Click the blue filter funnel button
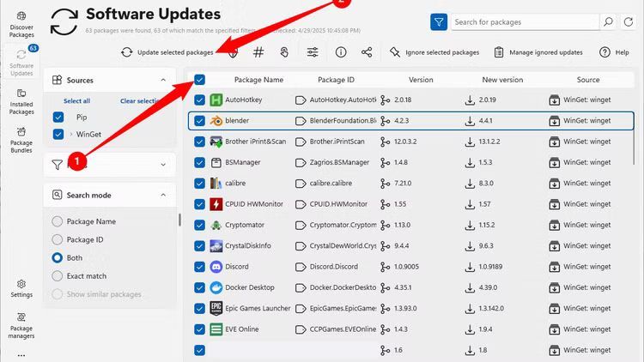 (x=439, y=22)
